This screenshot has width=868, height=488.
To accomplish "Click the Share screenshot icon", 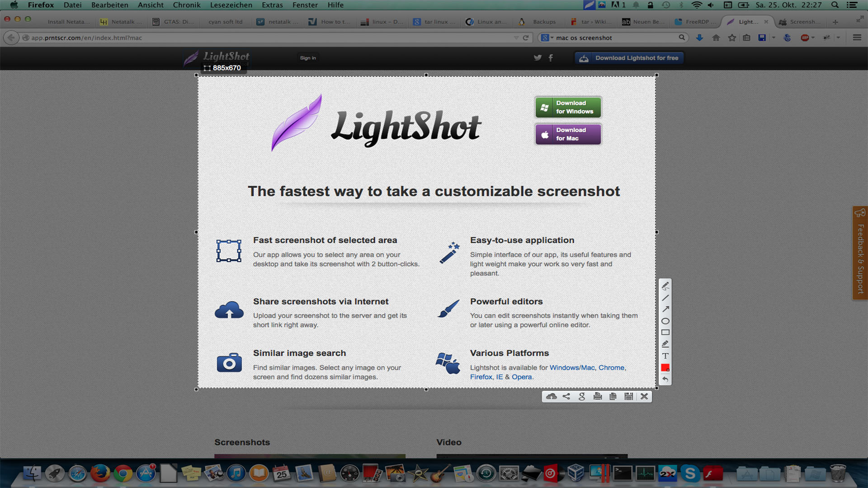I will (x=565, y=396).
